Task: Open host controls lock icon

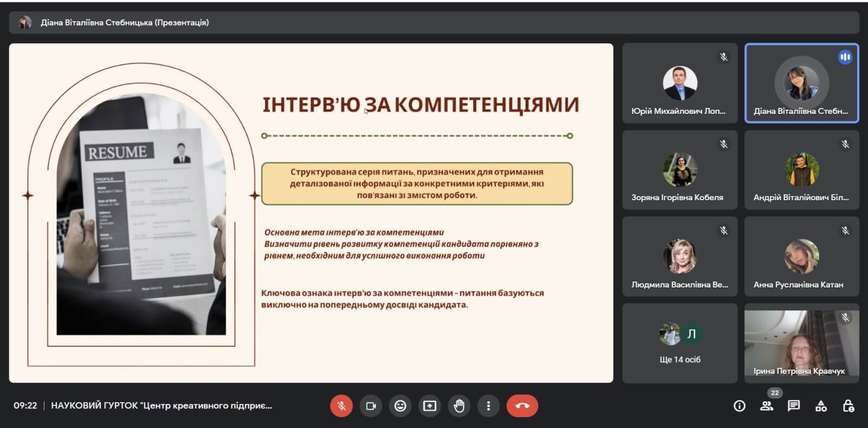Action: point(848,406)
